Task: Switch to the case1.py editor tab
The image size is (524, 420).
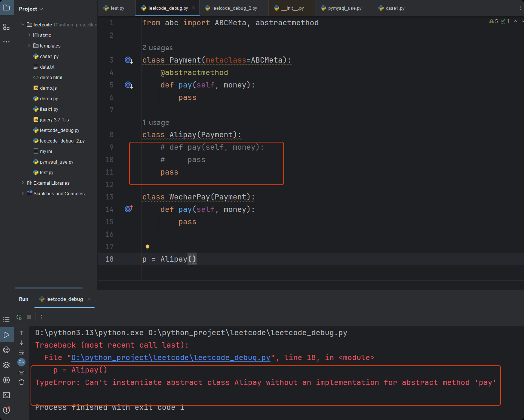Action: [x=392, y=8]
